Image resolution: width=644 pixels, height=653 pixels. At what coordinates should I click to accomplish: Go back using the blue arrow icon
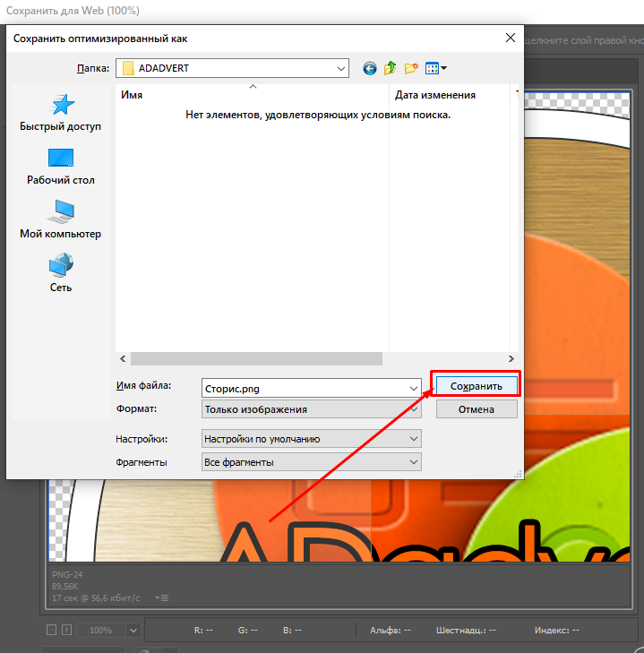(370, 68)
